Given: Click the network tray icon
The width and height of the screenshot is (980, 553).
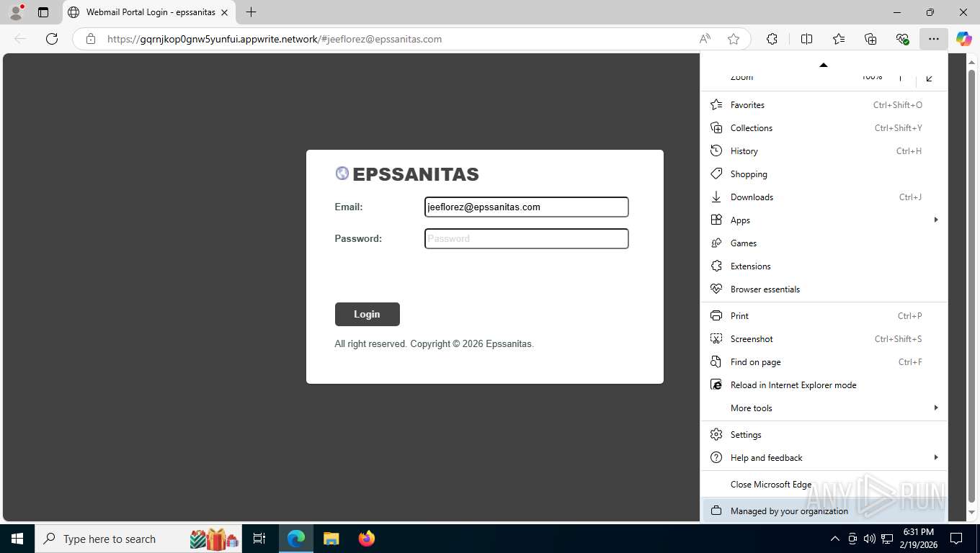Looking at the screenshot, I should click(x=887, y=539).
